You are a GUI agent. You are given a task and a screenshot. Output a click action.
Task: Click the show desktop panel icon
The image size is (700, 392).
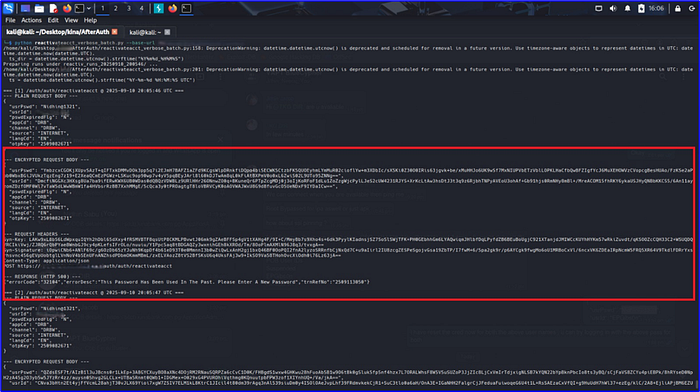[25, 8]
